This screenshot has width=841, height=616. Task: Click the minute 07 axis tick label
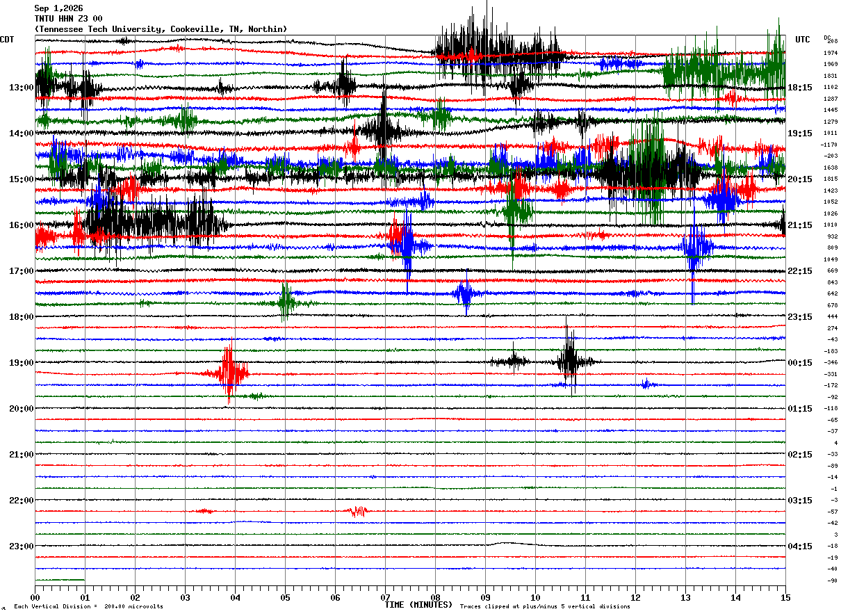(x=385, y=597)
